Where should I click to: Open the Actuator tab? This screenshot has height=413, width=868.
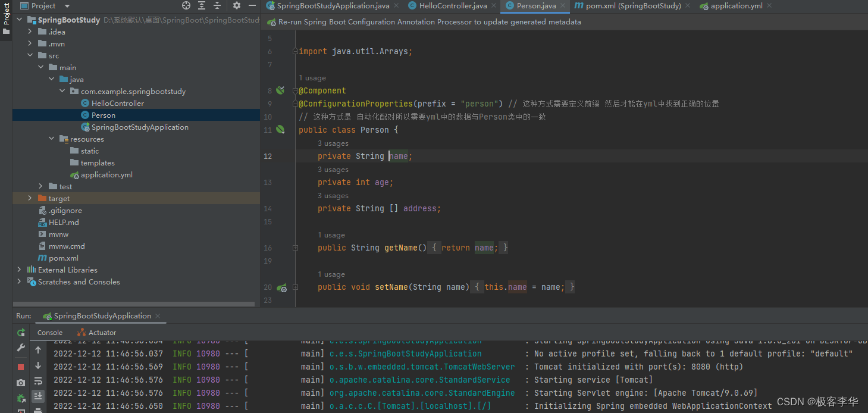pos(102,333)
